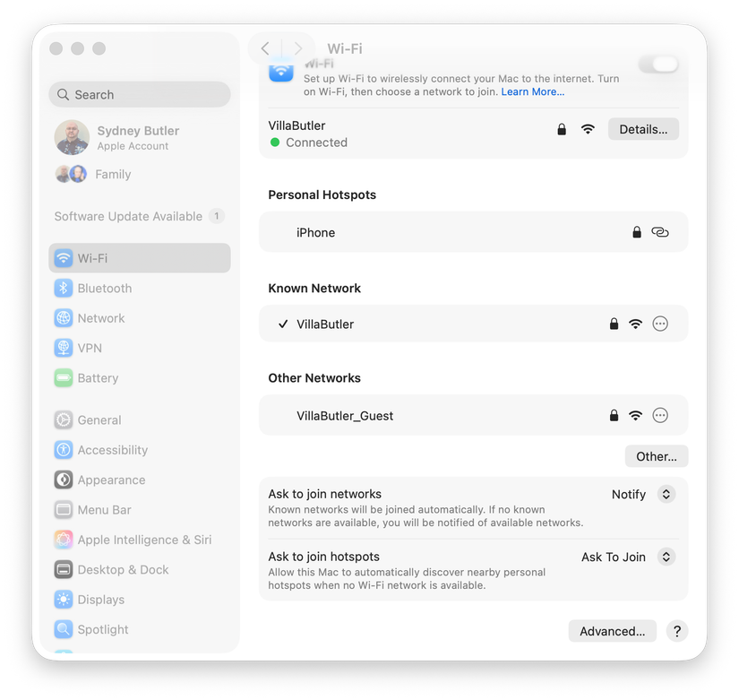Click the Learn More link
This screenshot has width=739, height=700.
pyautogui.click(x=532, y=91)
